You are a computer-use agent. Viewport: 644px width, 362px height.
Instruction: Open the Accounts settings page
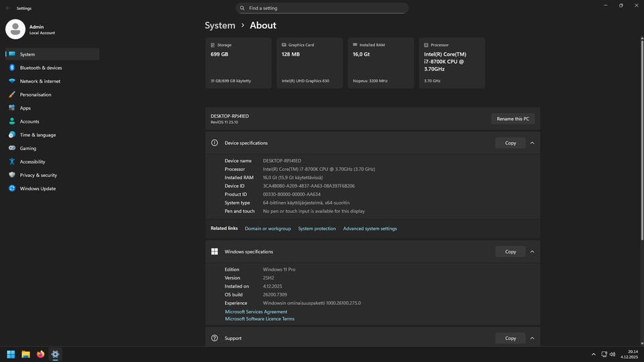(29, 121)
